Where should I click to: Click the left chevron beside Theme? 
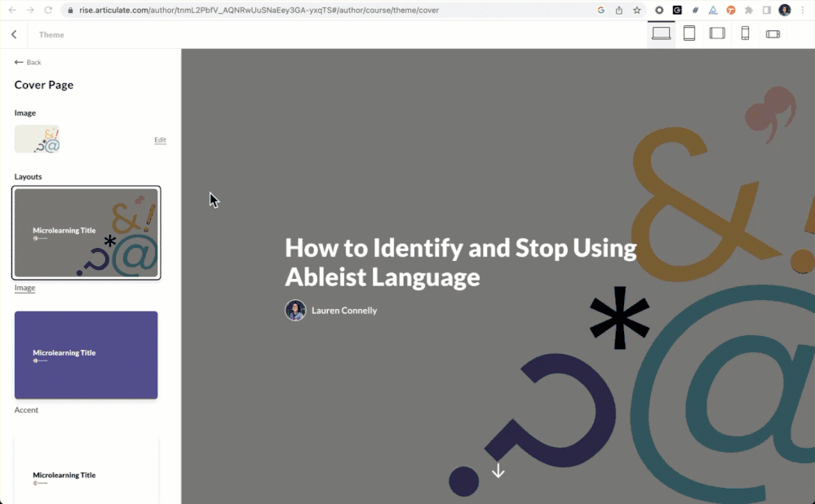tap(14, 34)
